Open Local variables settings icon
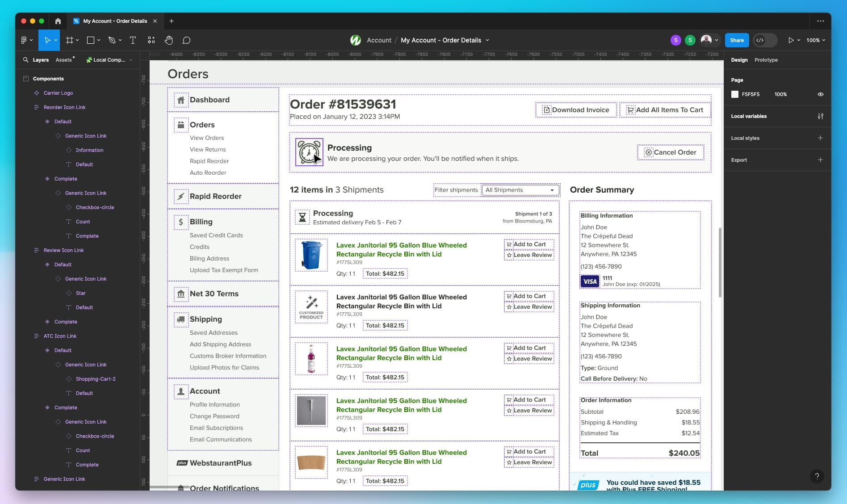The image size is (847, 504). click(x=820, y=116)
